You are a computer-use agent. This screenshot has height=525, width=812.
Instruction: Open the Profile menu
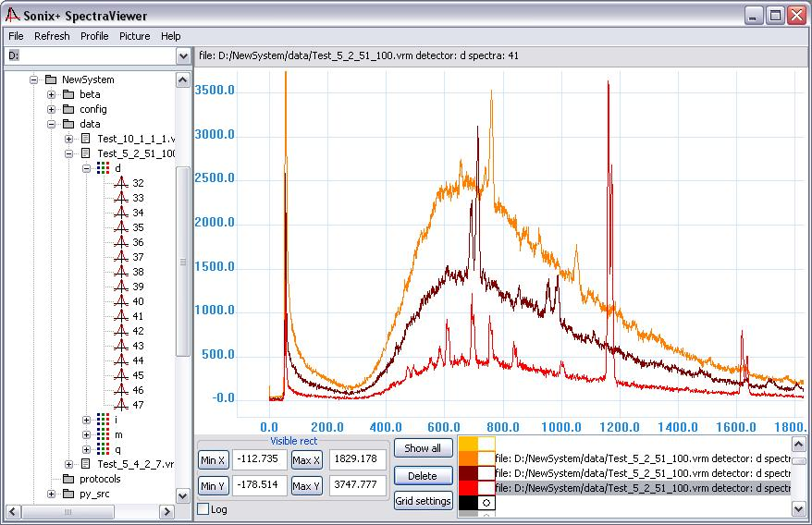94,36
